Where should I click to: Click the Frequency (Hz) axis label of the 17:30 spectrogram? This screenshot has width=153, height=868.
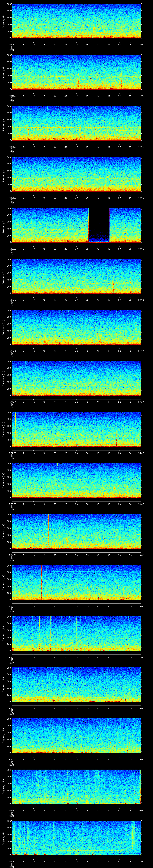click(x=4, y=837)
